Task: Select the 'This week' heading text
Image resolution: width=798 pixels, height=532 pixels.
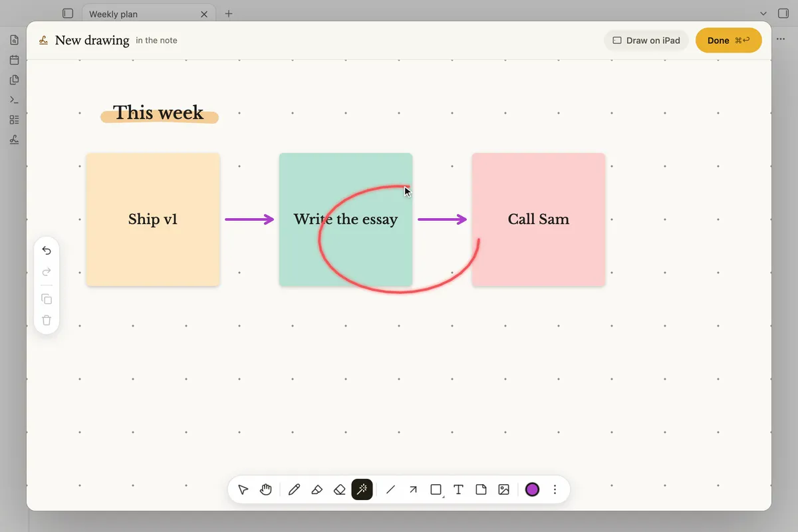Action: [x=158, y=113]
